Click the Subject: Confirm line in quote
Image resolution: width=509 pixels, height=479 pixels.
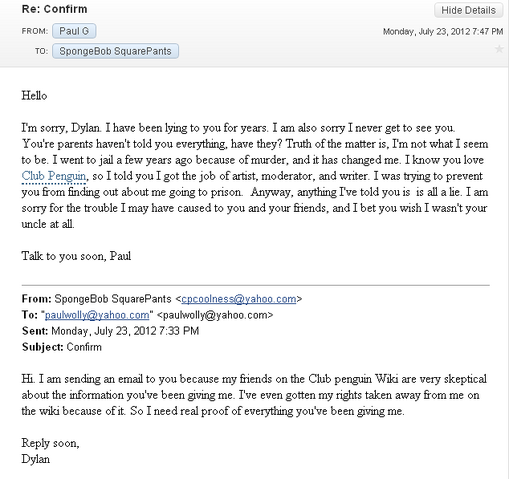62,347
